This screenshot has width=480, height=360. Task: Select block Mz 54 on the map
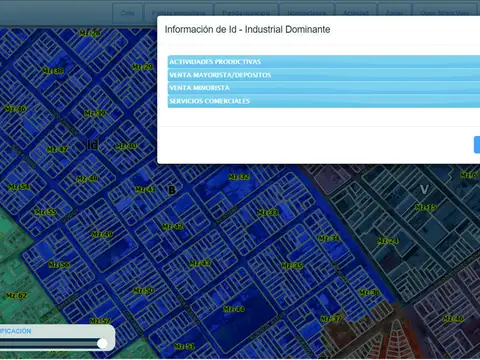19,187
